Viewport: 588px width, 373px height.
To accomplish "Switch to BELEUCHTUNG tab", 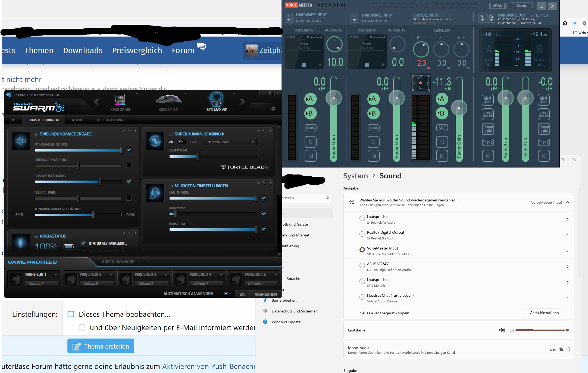I will [110, 120].
